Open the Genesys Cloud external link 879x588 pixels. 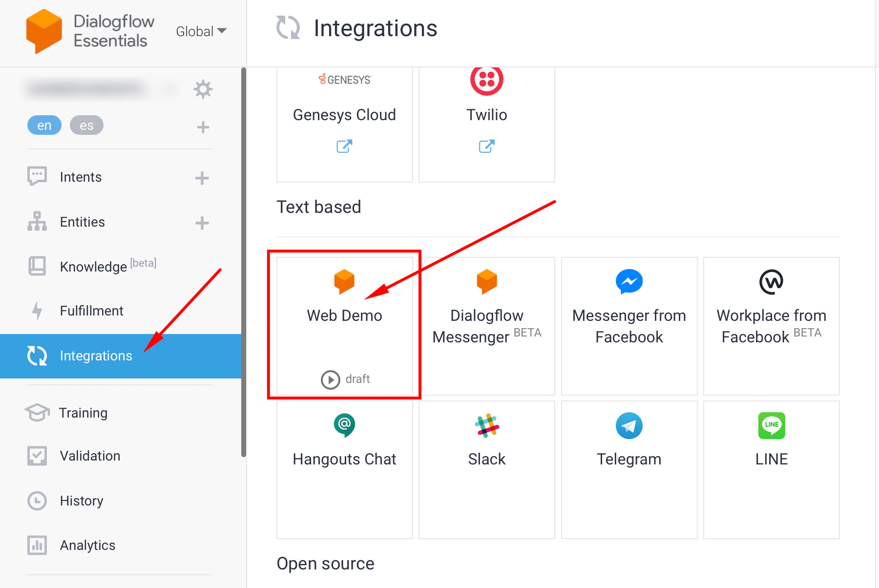pyautogui.click(x=344, y=146)
